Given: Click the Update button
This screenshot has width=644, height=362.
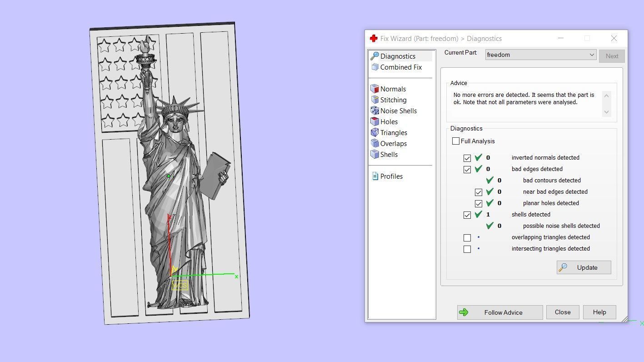Looking at the screenshot, I should pyautogui.click(x=584, y=267).
